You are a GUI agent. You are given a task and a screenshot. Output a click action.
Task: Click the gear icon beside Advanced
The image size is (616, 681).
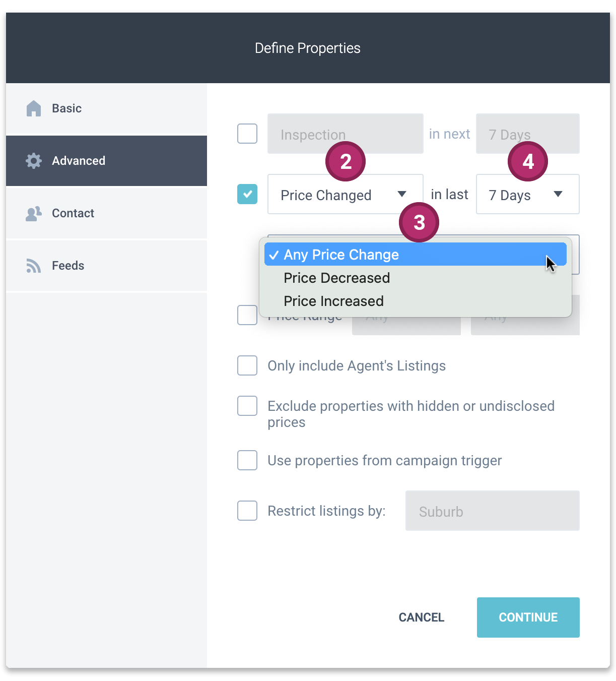[x=34, y=161]
